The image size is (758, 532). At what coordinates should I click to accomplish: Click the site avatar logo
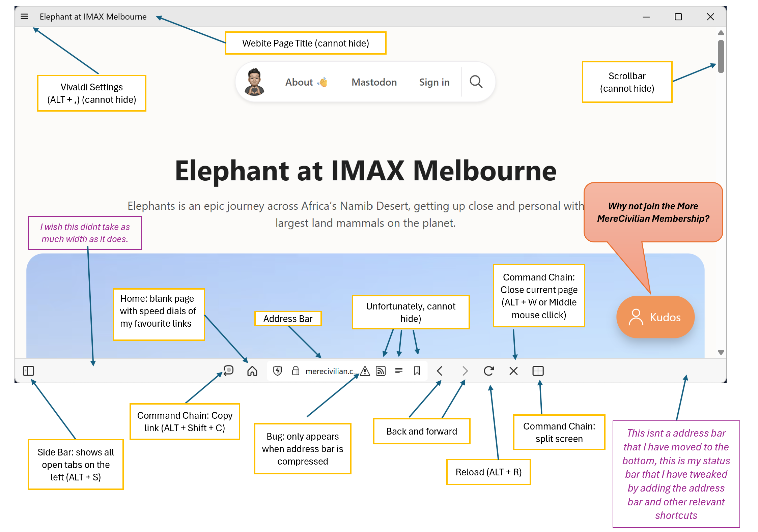click(254, 82)
